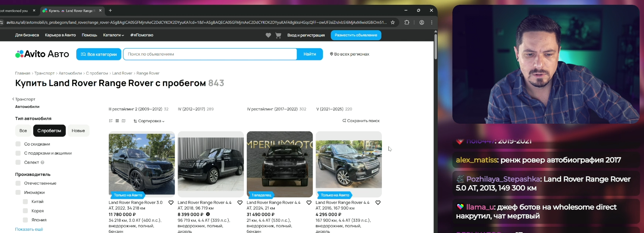The width and height of the screenshot is (644, 233).
Task: Go back to 'Транспорт' category
Action: pyautogui.click(x=24, y=99)
